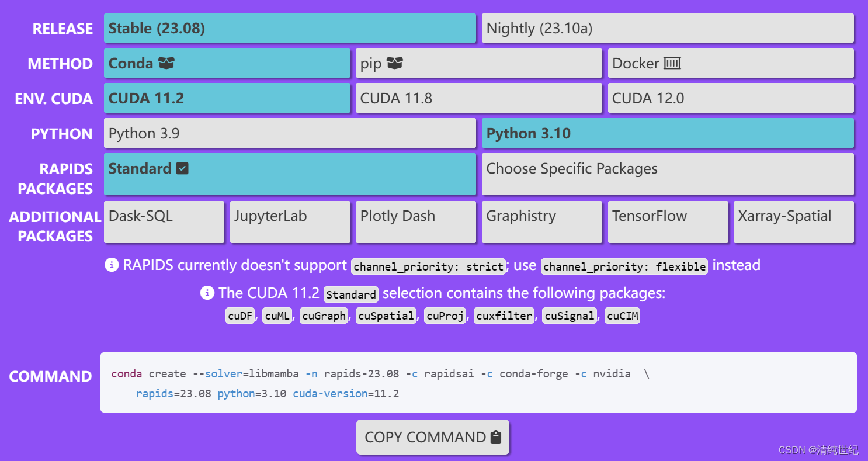
Task: Choose the Docker install method
Action: (x=731, y=63)
